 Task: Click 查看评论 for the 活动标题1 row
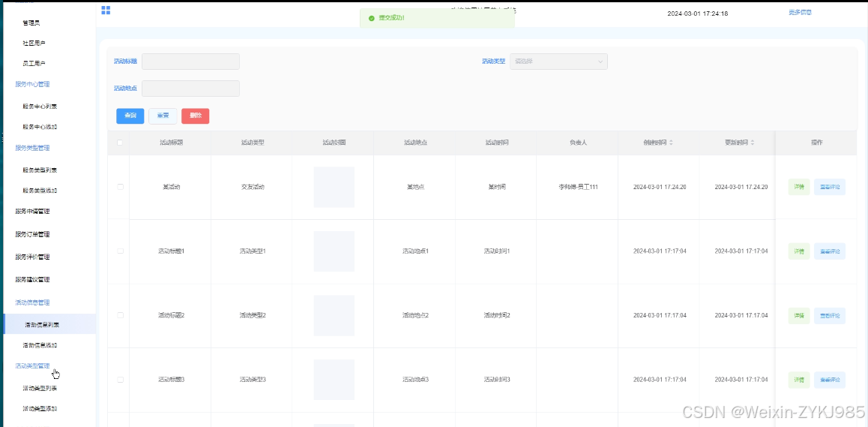click(830, 251)
